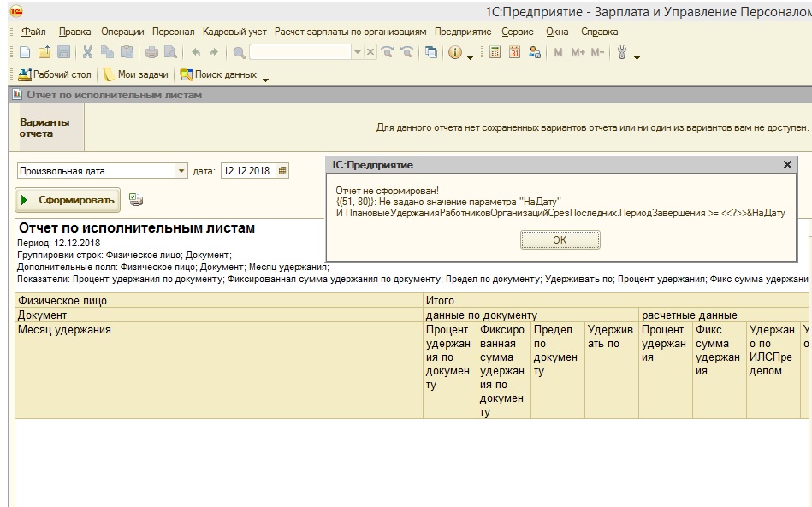This screenshot has height=507, width=812.
Task: Close the 1С:Предприятие error dialog
Action: click(x=787, y=164)
